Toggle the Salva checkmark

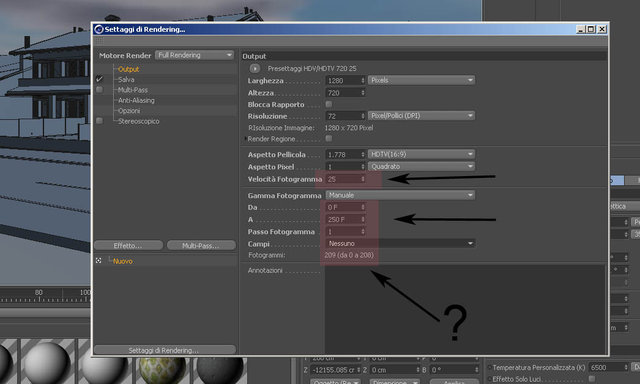tap(99, 79)
